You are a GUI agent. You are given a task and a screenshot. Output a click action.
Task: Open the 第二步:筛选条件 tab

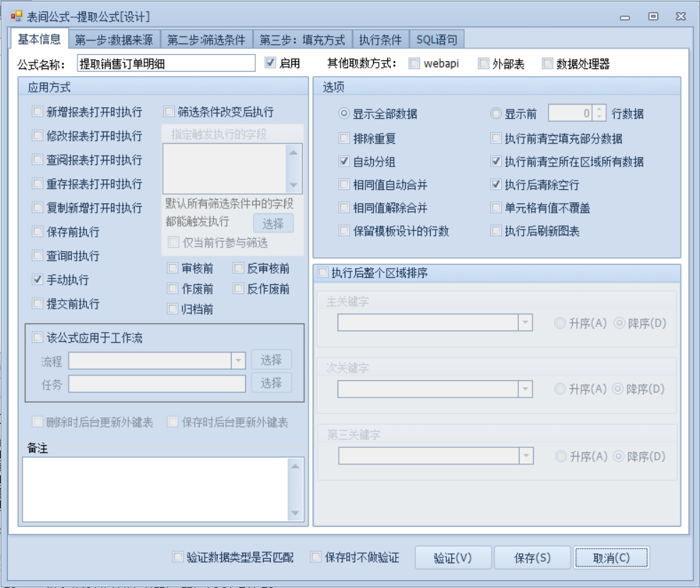click(206, 40)
